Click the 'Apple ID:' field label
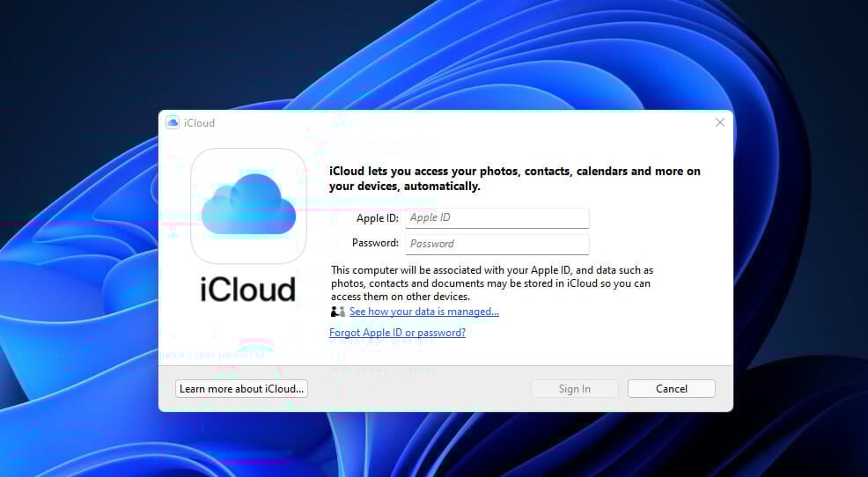This screenshot has height=477, width=868. click(x=378, y=218)
